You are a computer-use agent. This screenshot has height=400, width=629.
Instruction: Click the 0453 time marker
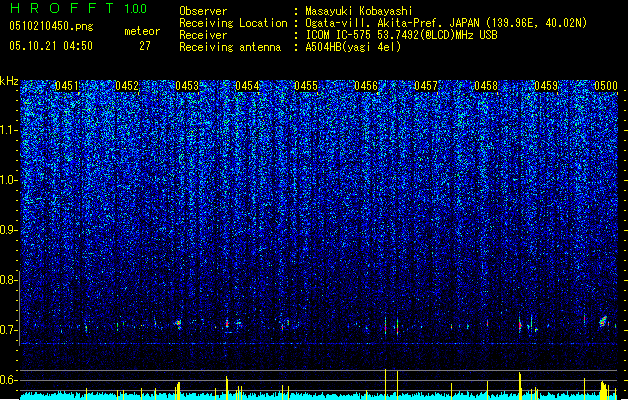[x=187, y=86]
